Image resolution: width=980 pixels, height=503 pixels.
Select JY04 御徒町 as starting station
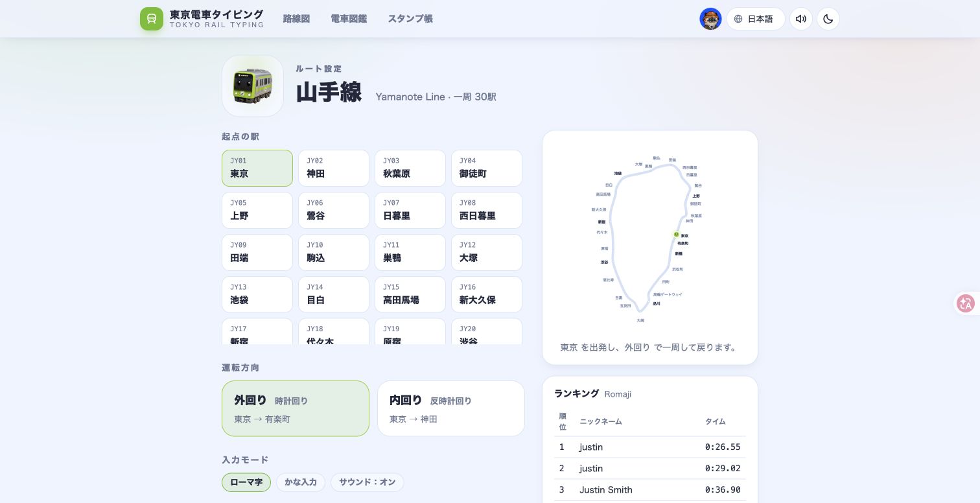[487, 168]
